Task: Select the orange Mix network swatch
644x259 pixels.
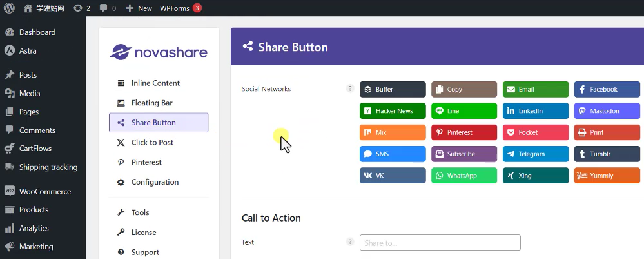Action: click(393, 132)
